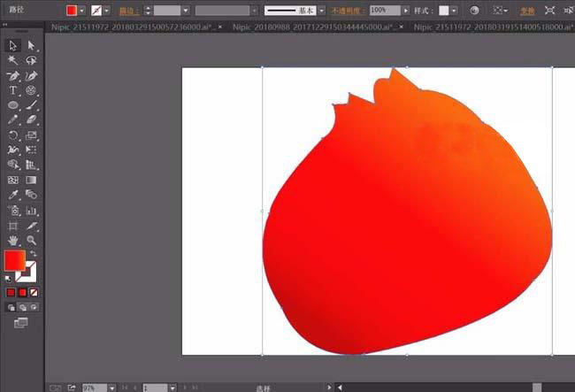575x392 pixels.
Task: Click the red gradient fill swatch in toolbox
Action: (x=14, y=260)
